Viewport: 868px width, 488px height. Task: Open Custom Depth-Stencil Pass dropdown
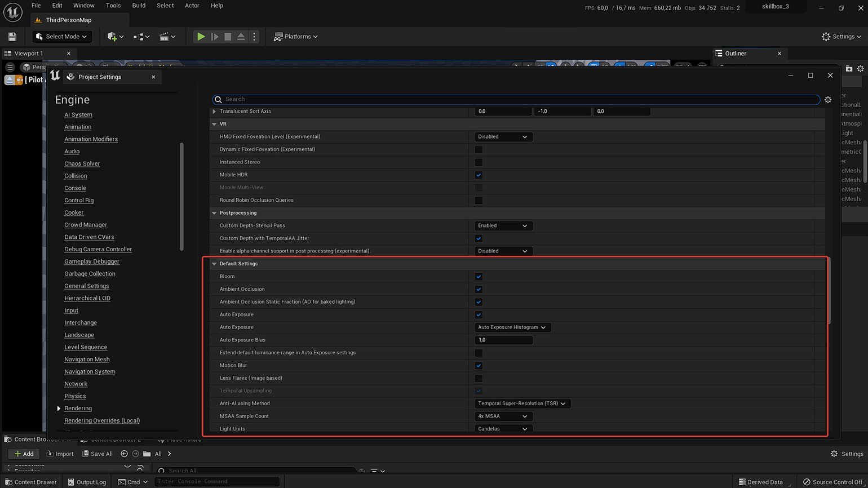pos(503,225)
